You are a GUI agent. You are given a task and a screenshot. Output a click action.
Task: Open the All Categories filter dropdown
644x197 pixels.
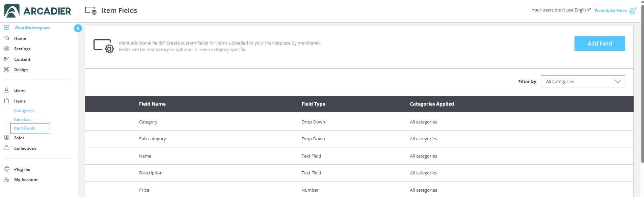[583, 81]
